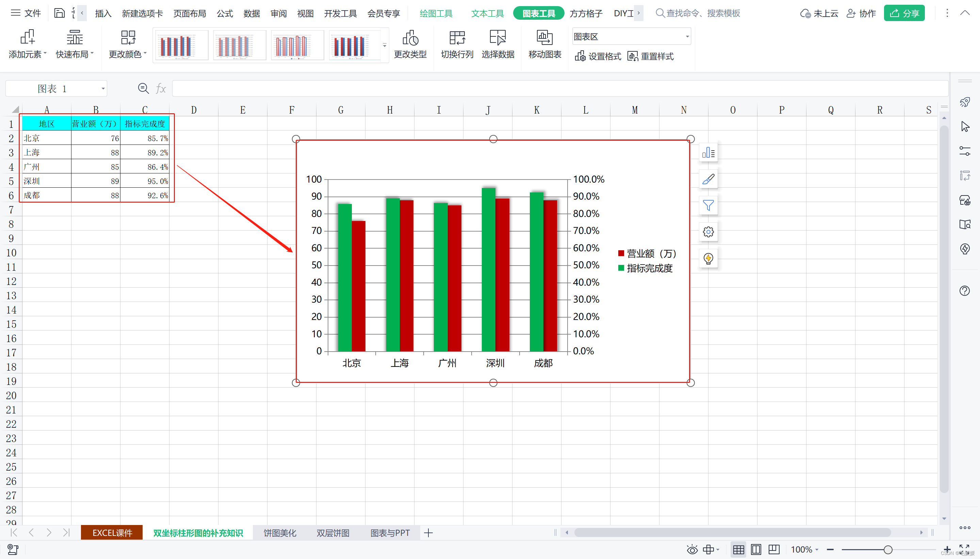Select the third chart style thumbnail
Viewport: 980px width, 559px height.
pyautogui.click(x=297, y=45)
